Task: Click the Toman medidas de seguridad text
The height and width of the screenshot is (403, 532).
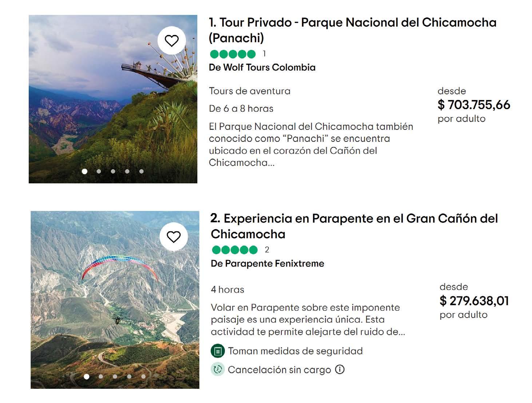Action: 295,351
